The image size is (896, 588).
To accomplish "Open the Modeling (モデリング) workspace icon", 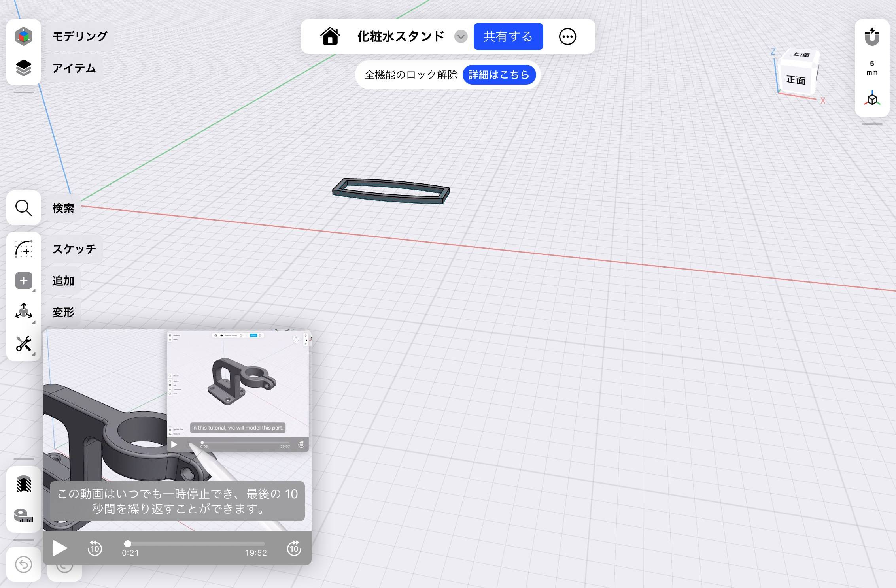I will click(x=23, y=36).
